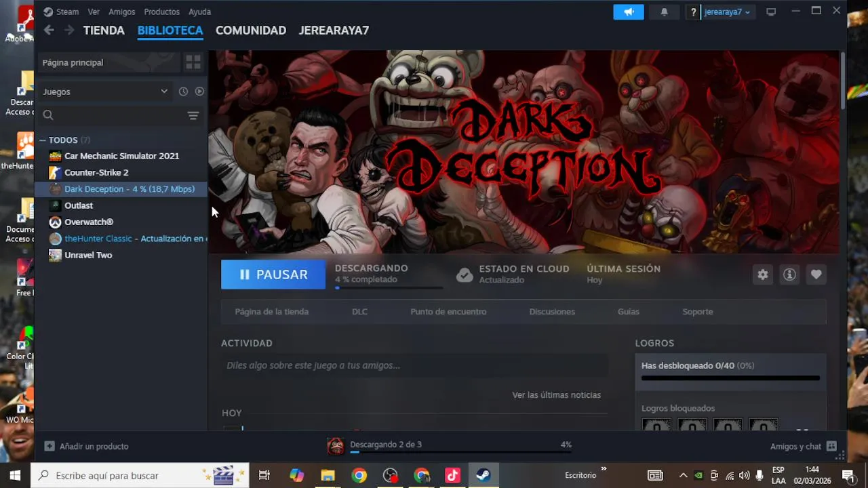Click Ver las últimas noticias
Screen dimensions: 868x488
click(x=556, y=395)
